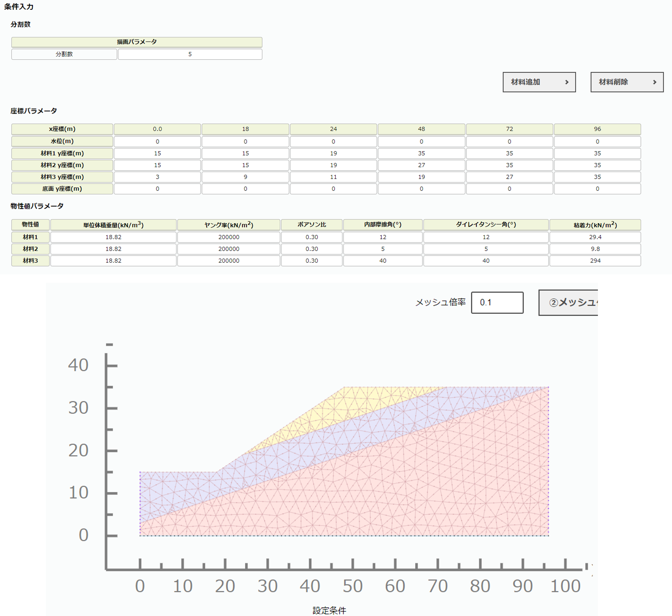Screen dimensions: 672x616
Task: Click 材料3 単位体積重量 cell 18.82
Action: pyautogui.click(x=113, y=261)
